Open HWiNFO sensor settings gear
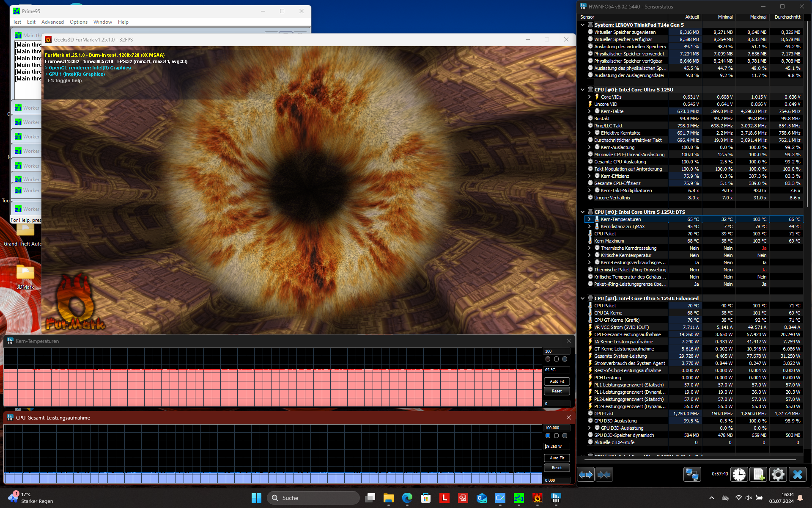Viewport: 812px width, 508px height. pos(778,475)
